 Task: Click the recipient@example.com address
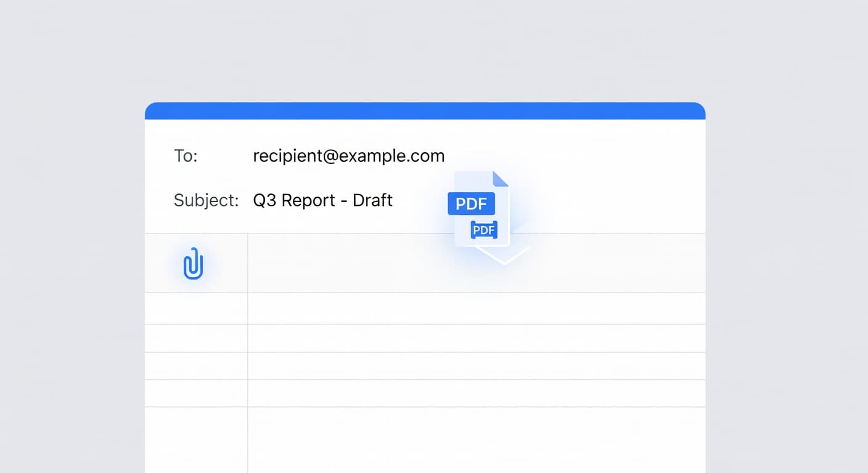click(x=349, y=156)
